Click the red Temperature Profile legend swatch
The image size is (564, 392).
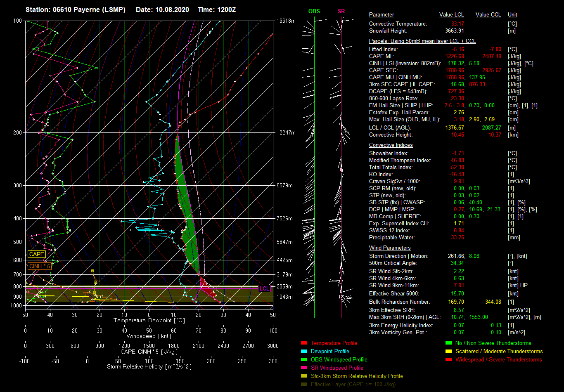304,343
